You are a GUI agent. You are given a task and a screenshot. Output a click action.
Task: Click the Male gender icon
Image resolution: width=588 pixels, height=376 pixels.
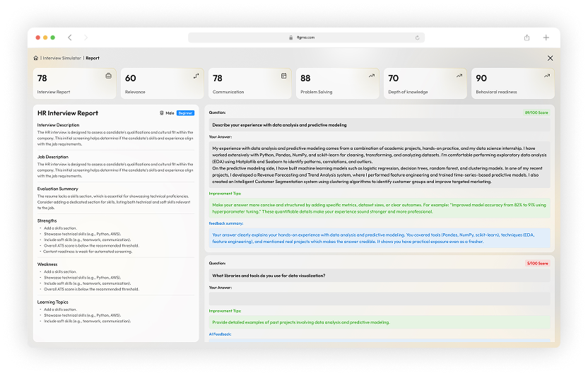pos(163,113)
